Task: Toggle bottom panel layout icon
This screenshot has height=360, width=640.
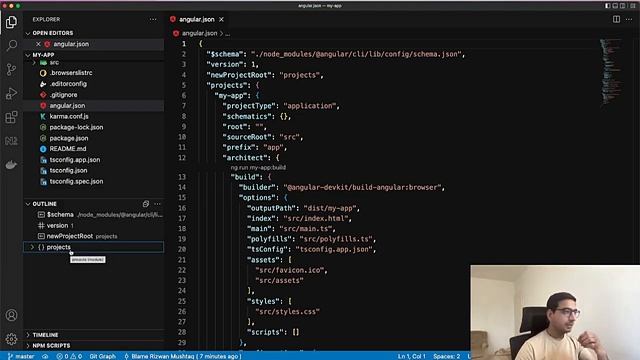Action: 615,6
